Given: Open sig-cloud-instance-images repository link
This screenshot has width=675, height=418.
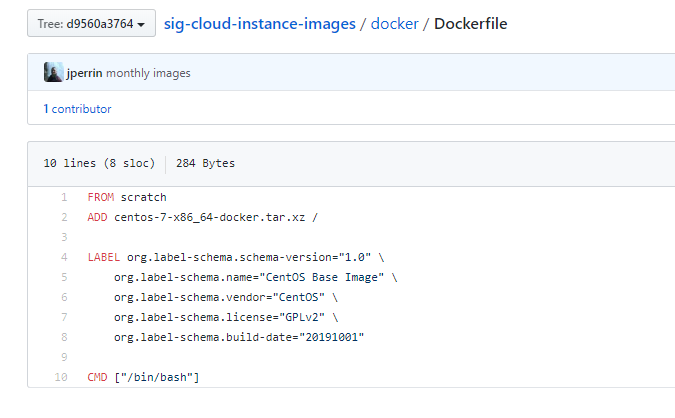Looking at the screenshot, I should (260, 24).
